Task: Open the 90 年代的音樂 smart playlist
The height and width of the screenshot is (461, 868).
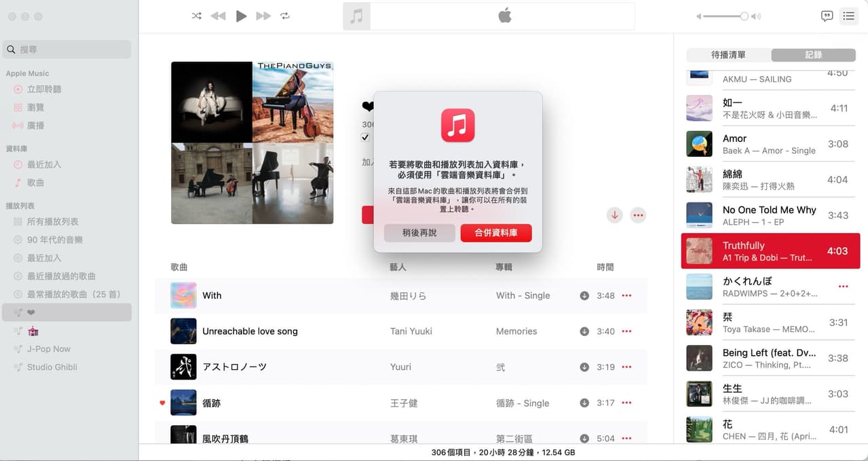Action: (55, 240)
